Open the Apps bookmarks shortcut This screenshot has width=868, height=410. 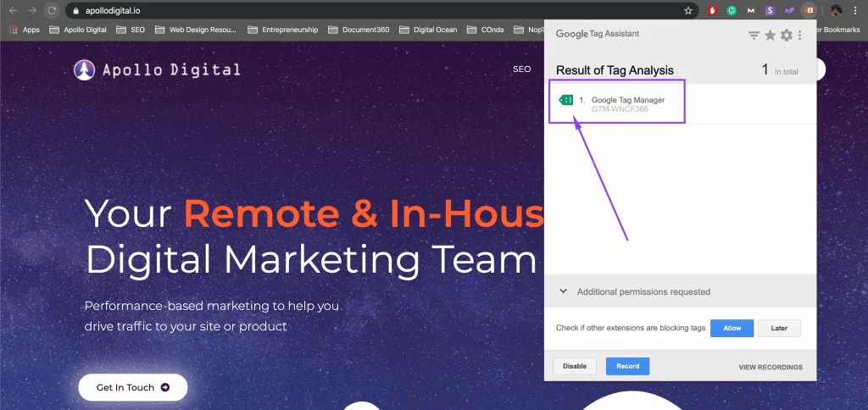pos(25,30)
